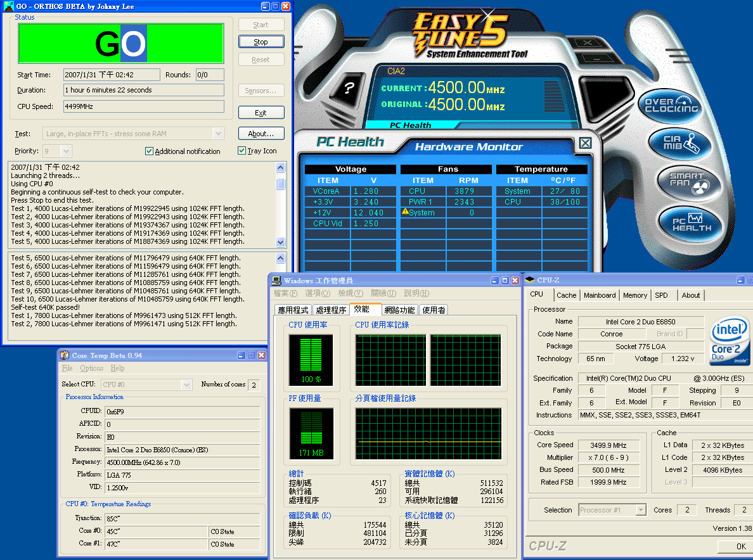Switch to the SPD tab in CPU-Z

(661, 295)
